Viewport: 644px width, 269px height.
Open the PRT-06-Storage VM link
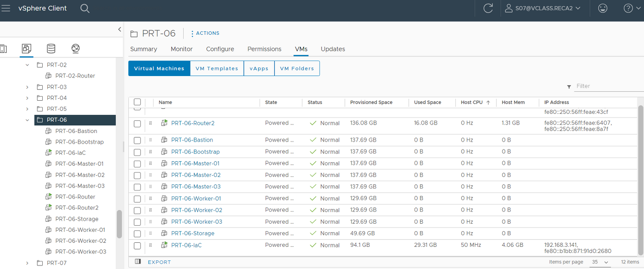pos(193,233)
